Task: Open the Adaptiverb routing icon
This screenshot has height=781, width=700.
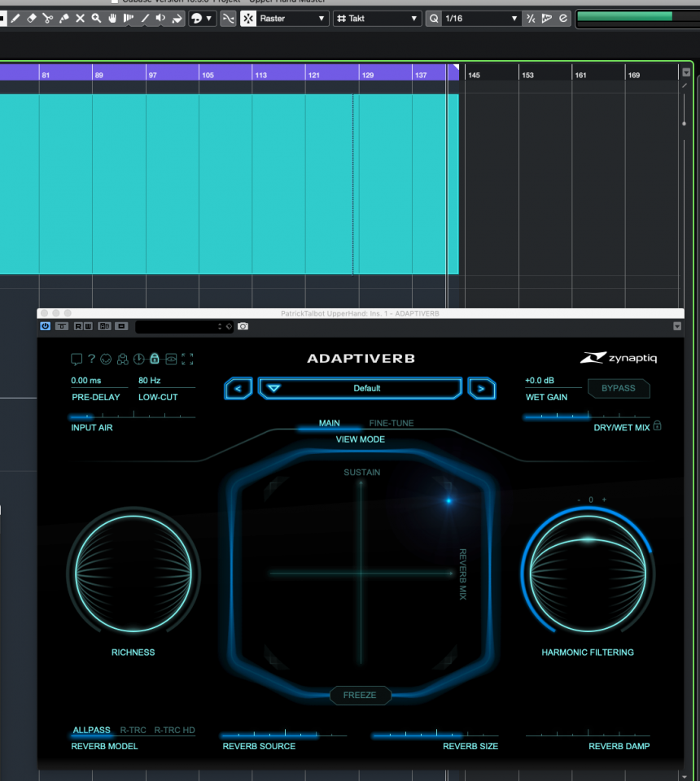Action: tap(123, 359)
